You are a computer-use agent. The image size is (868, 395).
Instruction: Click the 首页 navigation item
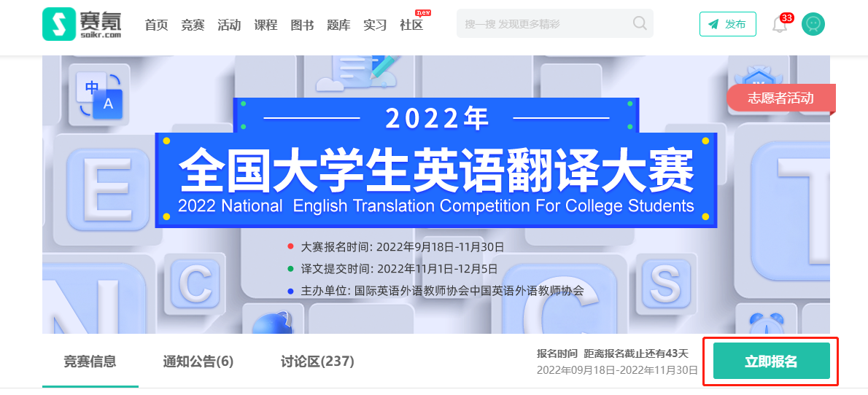(x=156, y=25)
